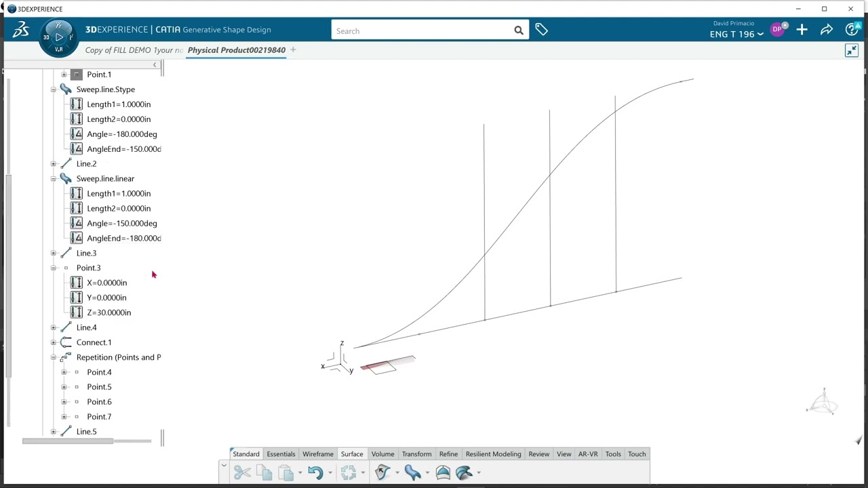Click the Paste clipboard icon
868x488 pixels.
pyautogui.click(x=285, y=472)
